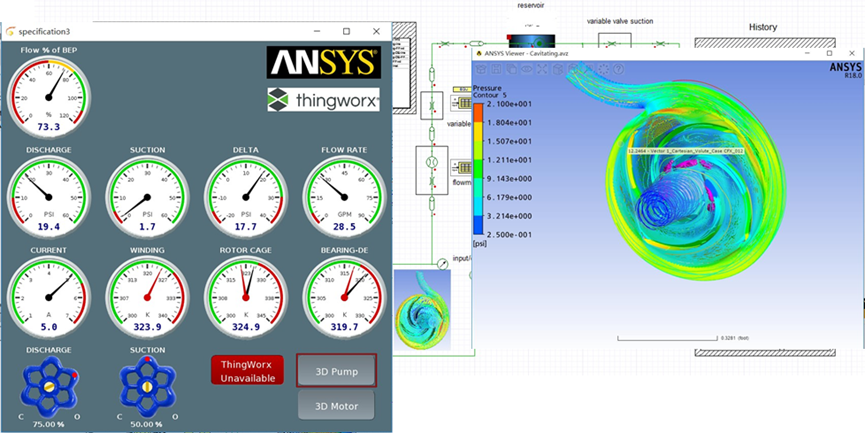The image size is (865, 433).
Task: Turn the SUCTION valve handwheel at 50.00 %
Action: coord(147,387)
